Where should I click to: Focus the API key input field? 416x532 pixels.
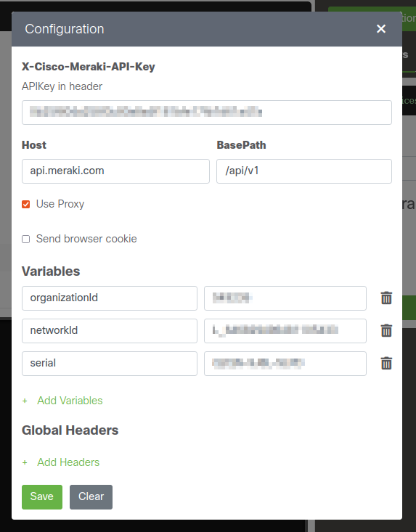pos(207,112)
